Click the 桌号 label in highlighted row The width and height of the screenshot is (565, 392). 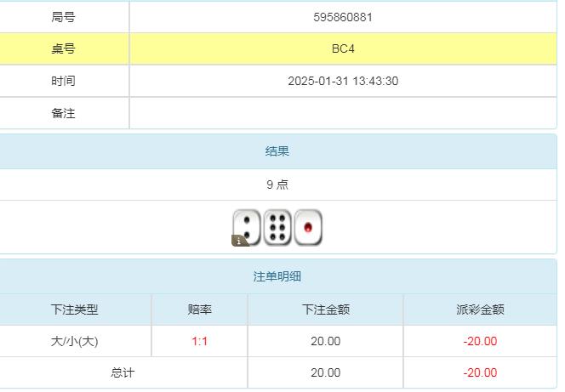tap(64, 48)
